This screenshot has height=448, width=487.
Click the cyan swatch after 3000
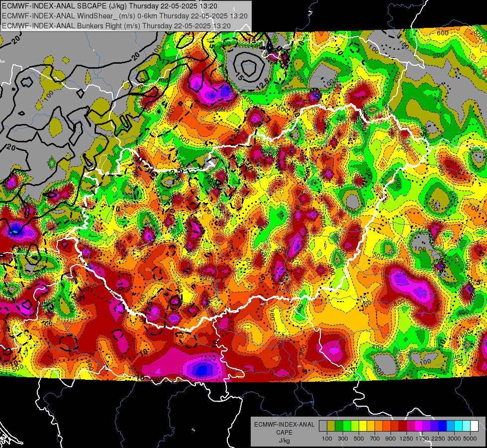click(459, 426)
